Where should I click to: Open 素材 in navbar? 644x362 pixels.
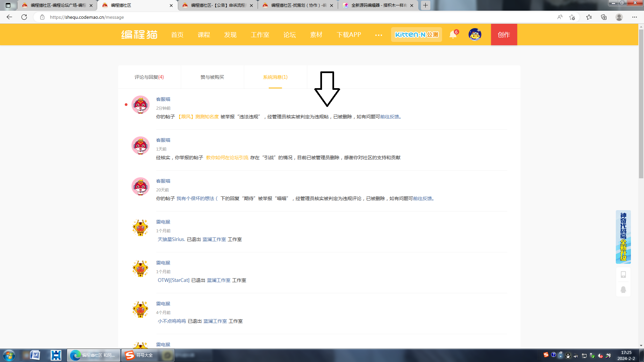(x=316, y=35)
